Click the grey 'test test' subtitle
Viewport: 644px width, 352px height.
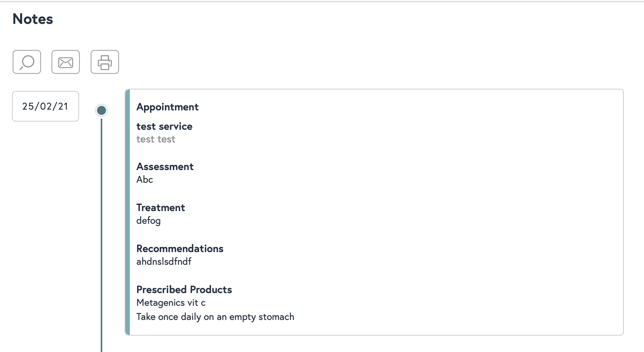pos(156,139)
